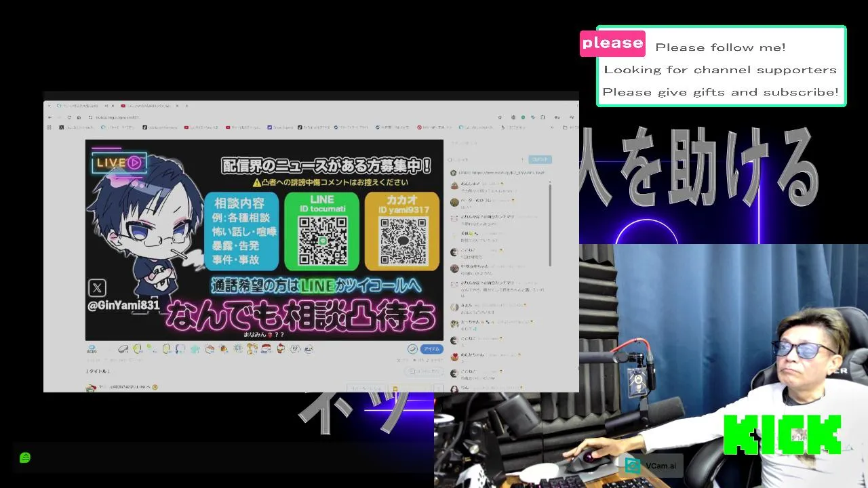Click the X logo above @GinYami831
868x488 pixels.
click(x=97, y=288)
